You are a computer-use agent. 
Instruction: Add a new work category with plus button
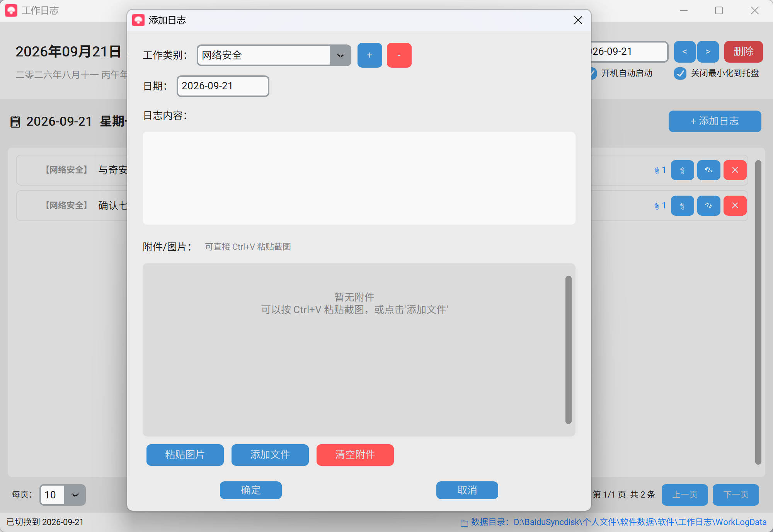tap(369, 55)
